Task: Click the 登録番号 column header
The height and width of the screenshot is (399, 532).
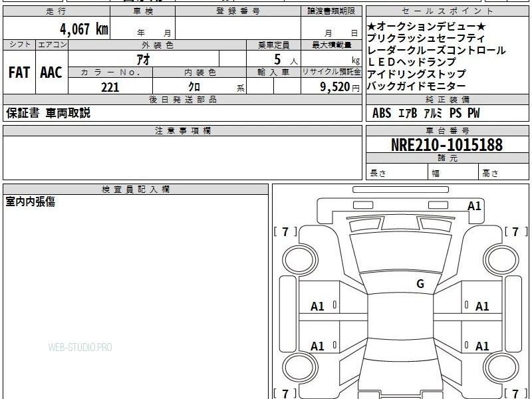Action: point(238,11)
